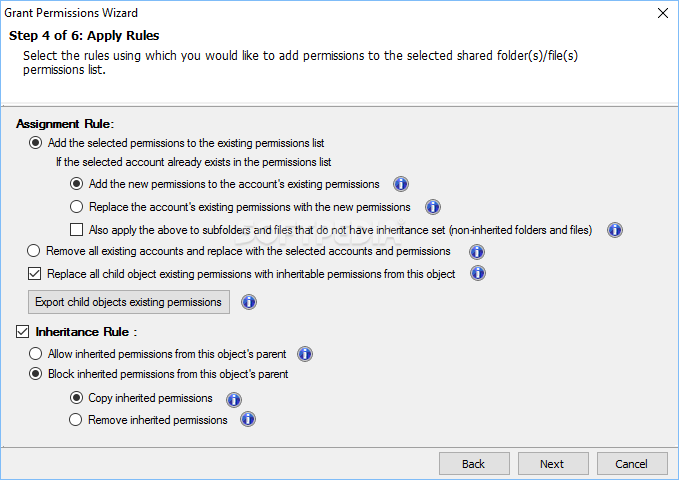Select 'Block inherited permissions from this object's parent'

(x=36, y=374)
